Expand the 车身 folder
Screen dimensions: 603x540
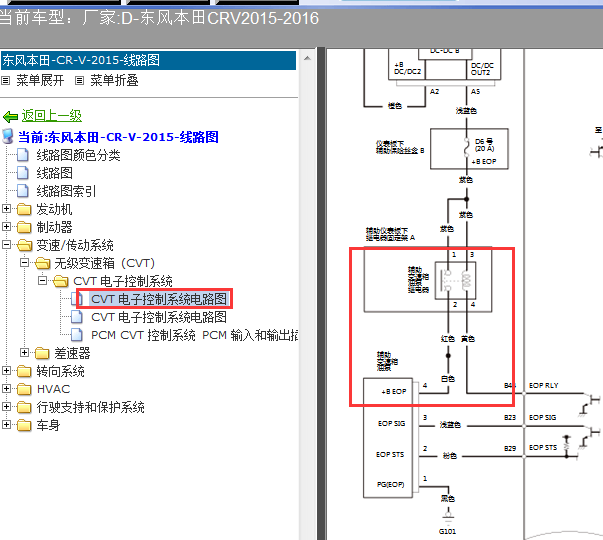click(6, 425)
